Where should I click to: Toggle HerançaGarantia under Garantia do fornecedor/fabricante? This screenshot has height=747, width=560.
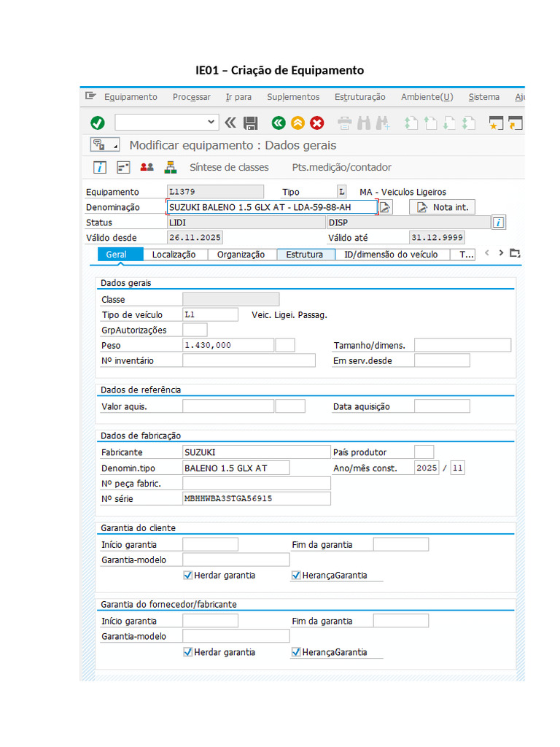pyautogui.click(x=296, y=651)
